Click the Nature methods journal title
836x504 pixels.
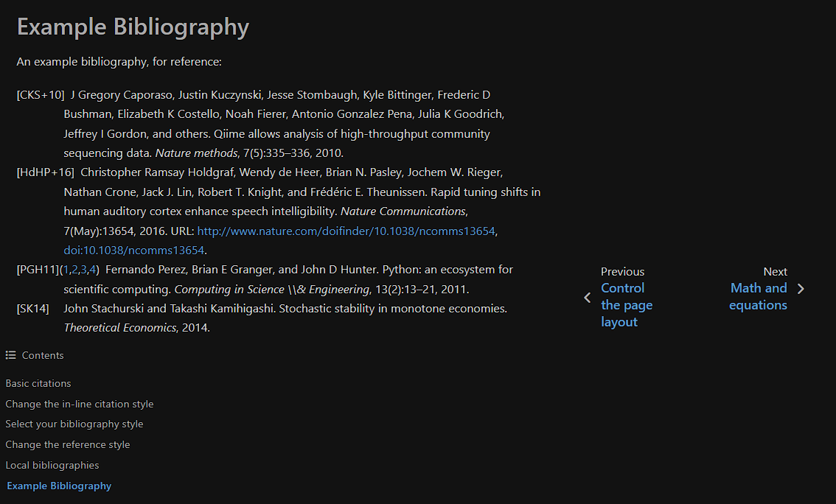point(196,153)
